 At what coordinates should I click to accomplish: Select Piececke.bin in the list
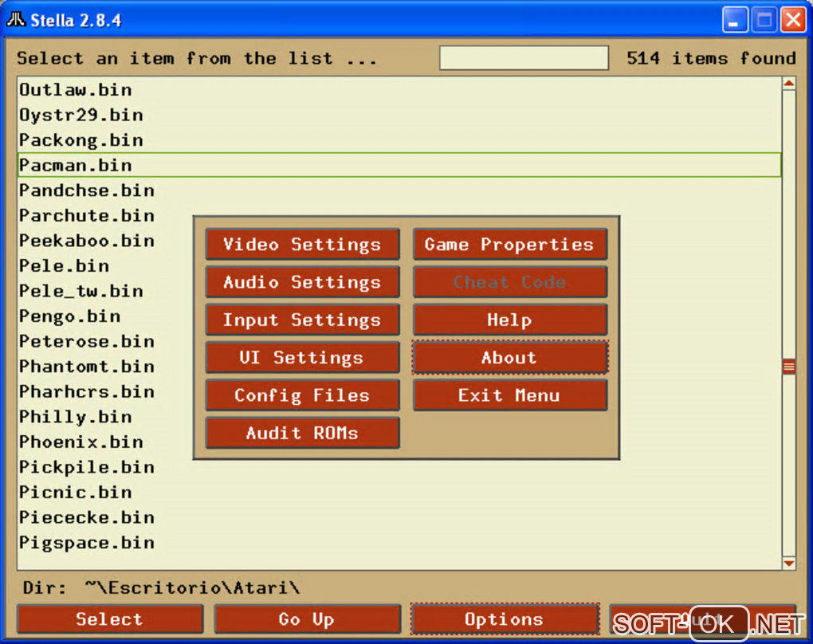tap(399, 517)
